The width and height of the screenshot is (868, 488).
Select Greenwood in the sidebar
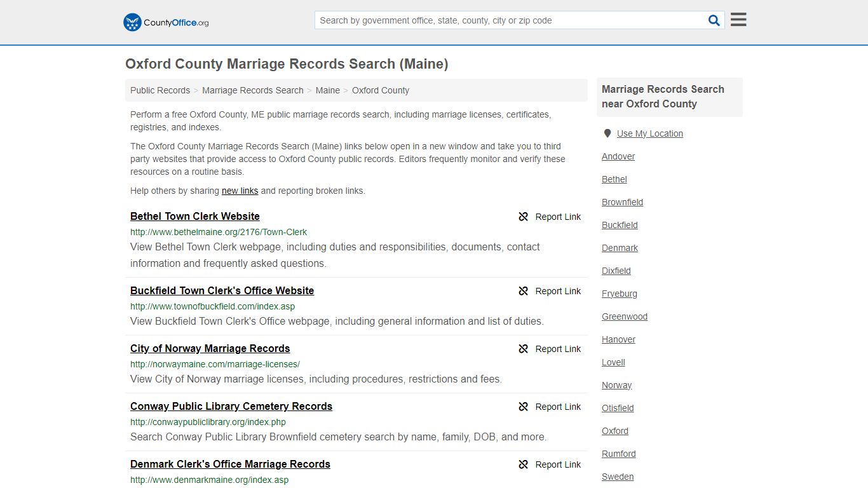coord(625,316)
